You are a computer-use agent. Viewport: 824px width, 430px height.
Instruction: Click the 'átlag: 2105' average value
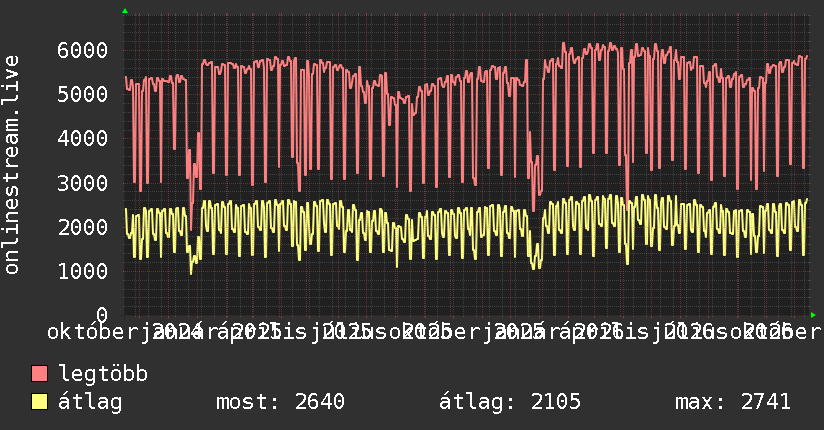pyautogui.click(x=510, y=402)
